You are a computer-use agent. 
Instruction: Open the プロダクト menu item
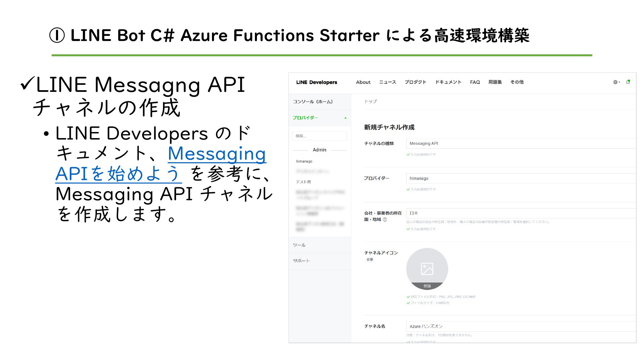click(415, 82)
